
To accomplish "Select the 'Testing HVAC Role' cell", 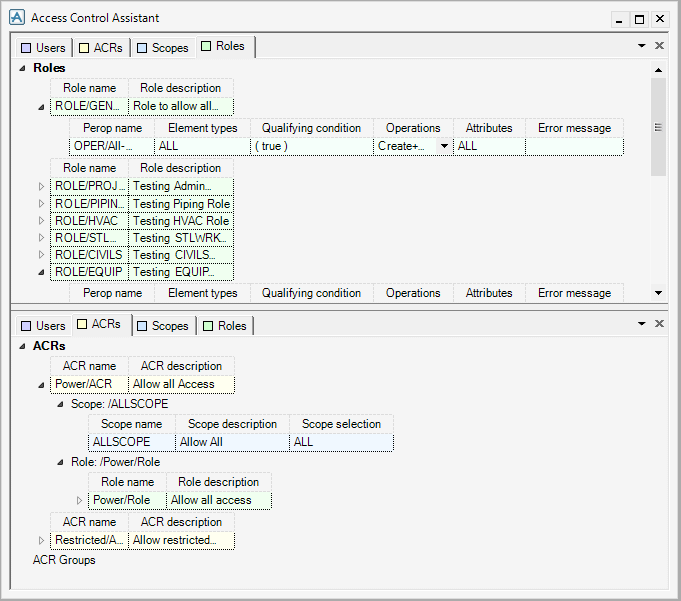I will point(181,221).
